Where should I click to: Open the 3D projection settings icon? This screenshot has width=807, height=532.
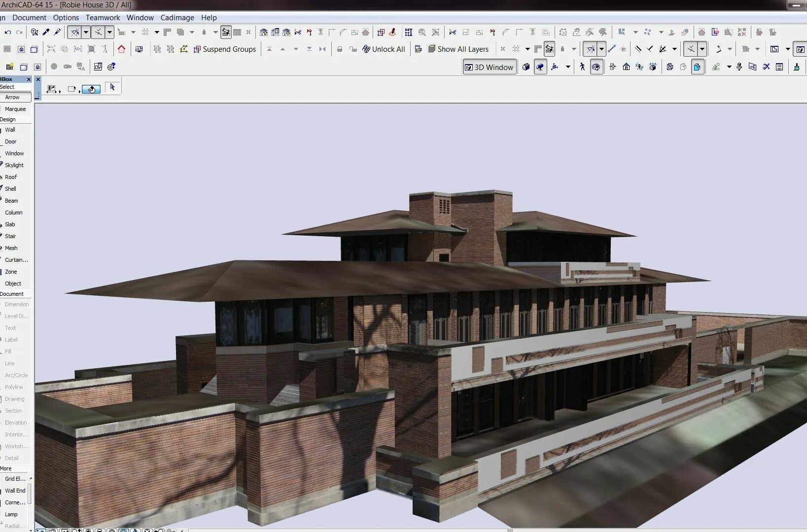click(x=555, y=67)
